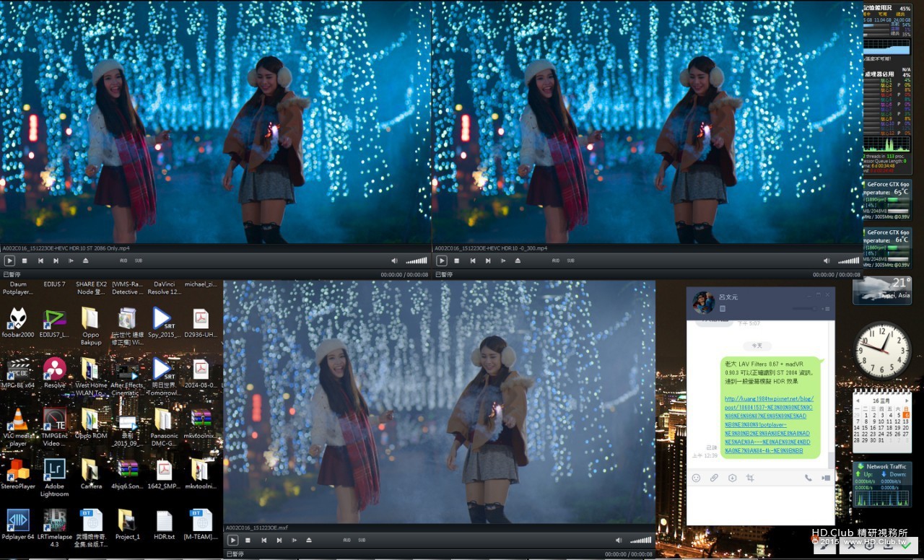
Task: Click chat message input area
Action: [x=760, y=505]
